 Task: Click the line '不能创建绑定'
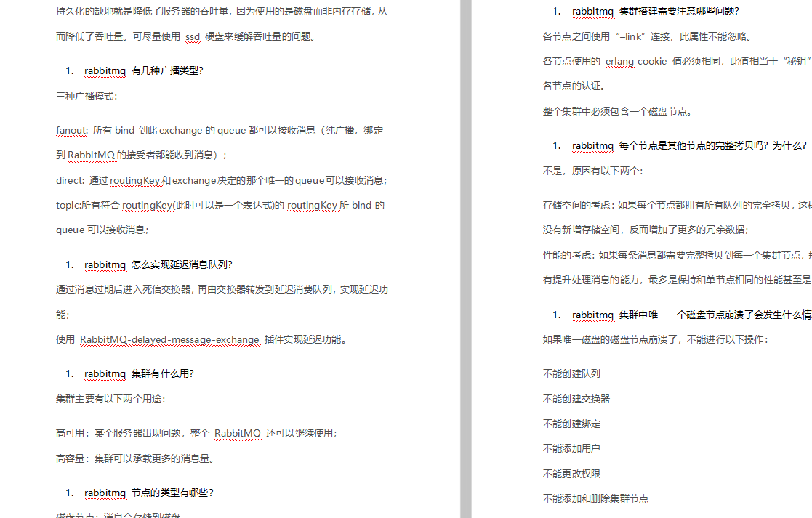(571, 424)
